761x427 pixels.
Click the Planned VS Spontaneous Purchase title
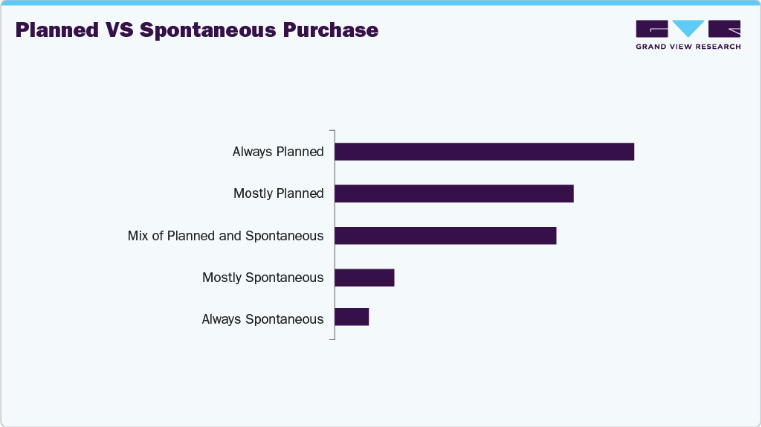pos(197,30)
